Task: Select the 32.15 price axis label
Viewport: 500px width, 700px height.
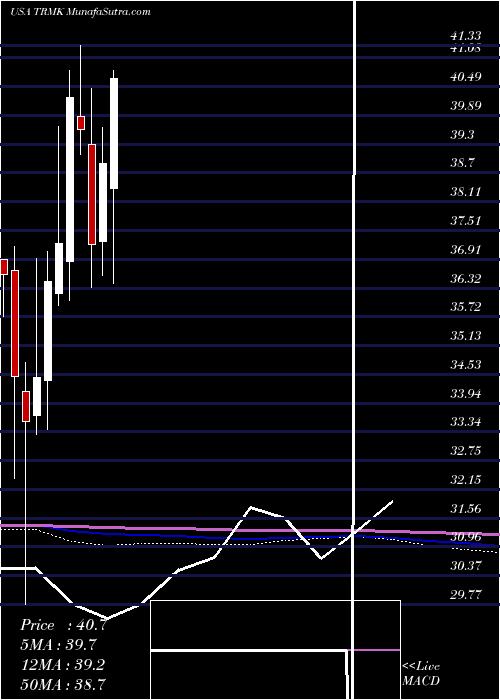Action: pyautogui.click(x=466, y=480)
